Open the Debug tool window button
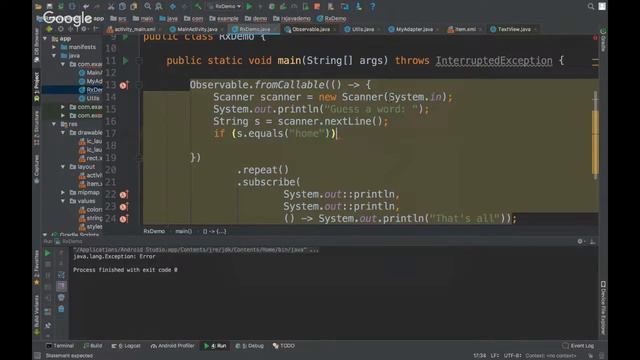 tap(250, 346)
